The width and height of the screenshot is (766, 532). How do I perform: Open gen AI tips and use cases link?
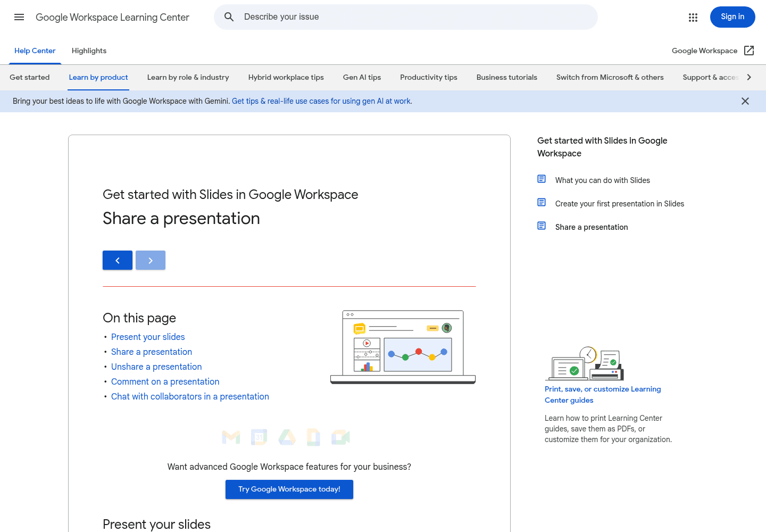[322, 101]
